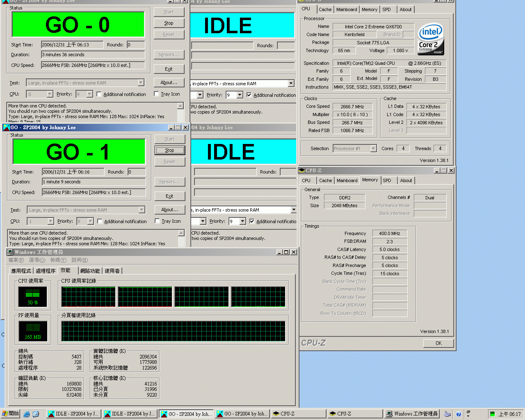Open Mainboard tab in upper CPU-Z window
525x420 pixels.
point(347,9)
